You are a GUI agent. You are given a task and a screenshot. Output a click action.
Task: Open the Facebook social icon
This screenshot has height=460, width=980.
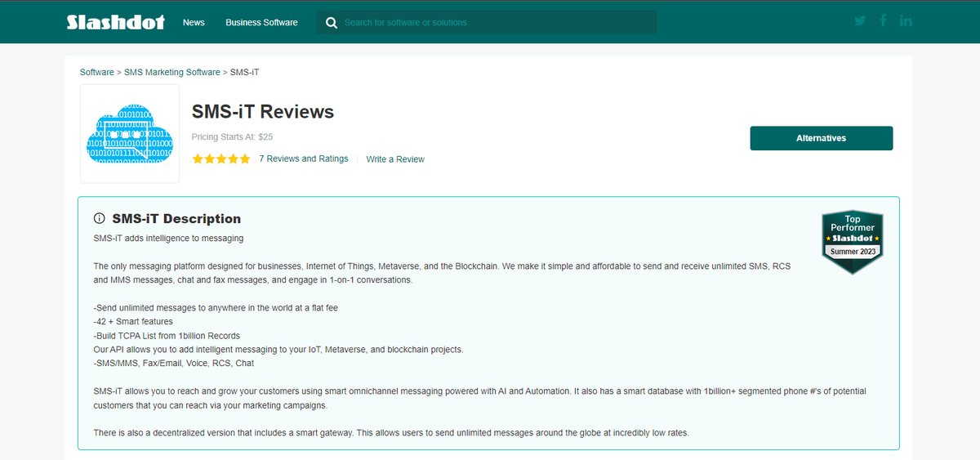884,21
